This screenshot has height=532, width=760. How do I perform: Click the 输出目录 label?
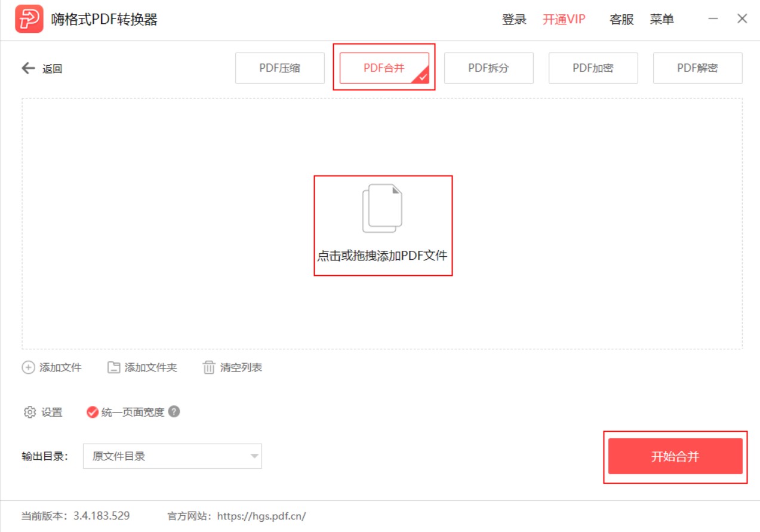(45, 456)
